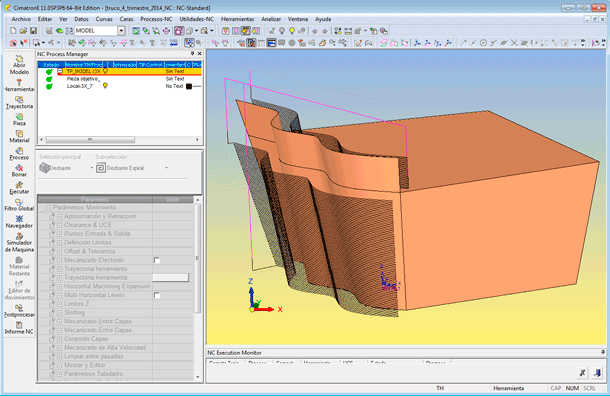
Task: Toggle light bulb visibility for TP_MODEL
Action: point(105,71)
